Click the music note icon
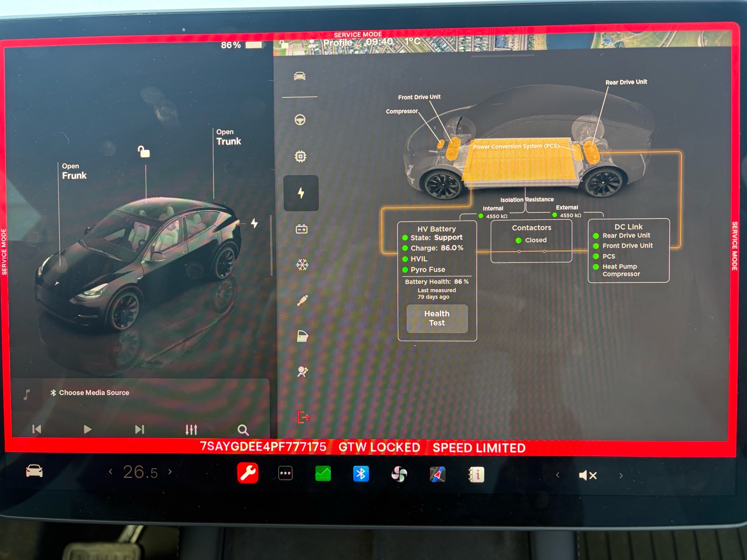This screenshot has width=747, height=560. pyautogui.click(x=26, y=394)
